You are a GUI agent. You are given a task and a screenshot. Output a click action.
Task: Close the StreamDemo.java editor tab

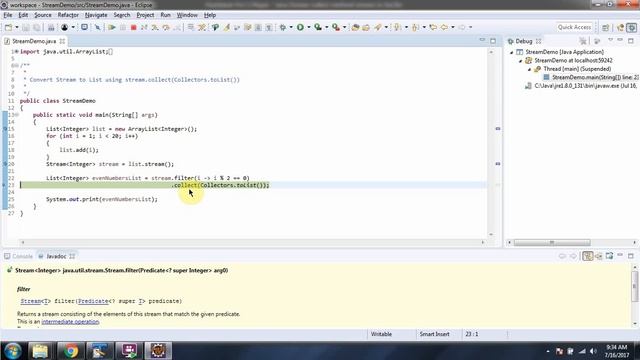pos(62,41)
